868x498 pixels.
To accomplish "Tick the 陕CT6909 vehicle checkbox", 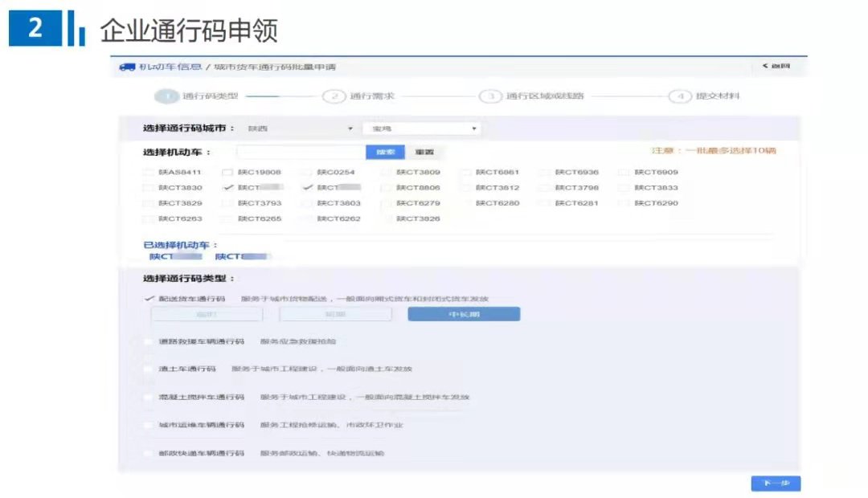I will pyautogui.click(x=624, y=172).
